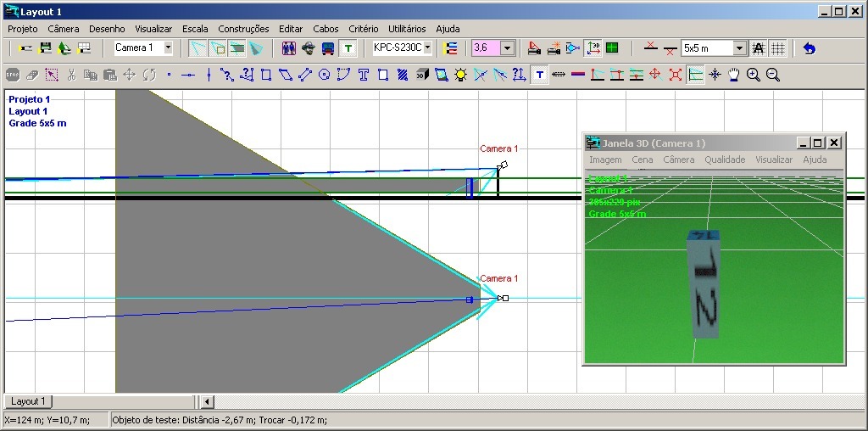This screenshot has height=431, width=868.
Task: Click the camera list icon beside model dropdown
Action: pos(451,48)
